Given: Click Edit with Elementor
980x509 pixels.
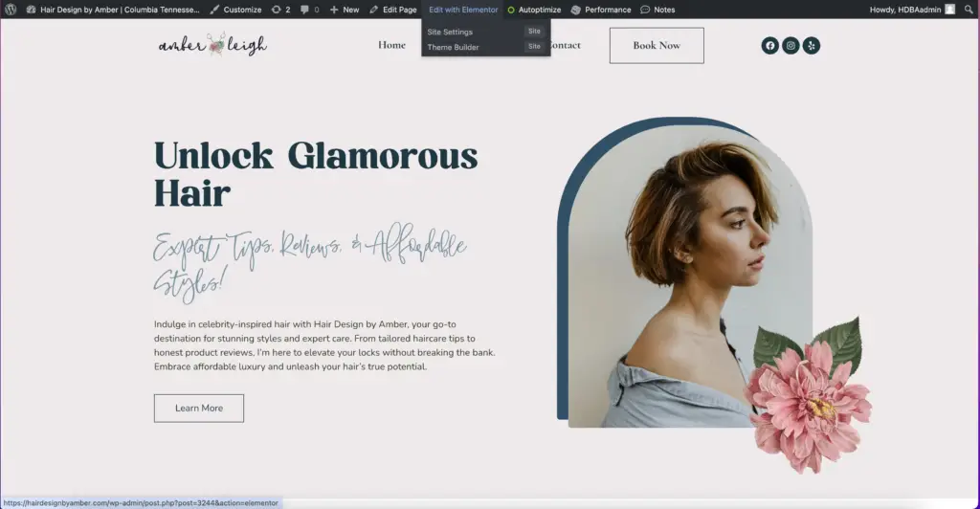Looking at the screenshot, I should pyautogui.click(x=463, y=10).
